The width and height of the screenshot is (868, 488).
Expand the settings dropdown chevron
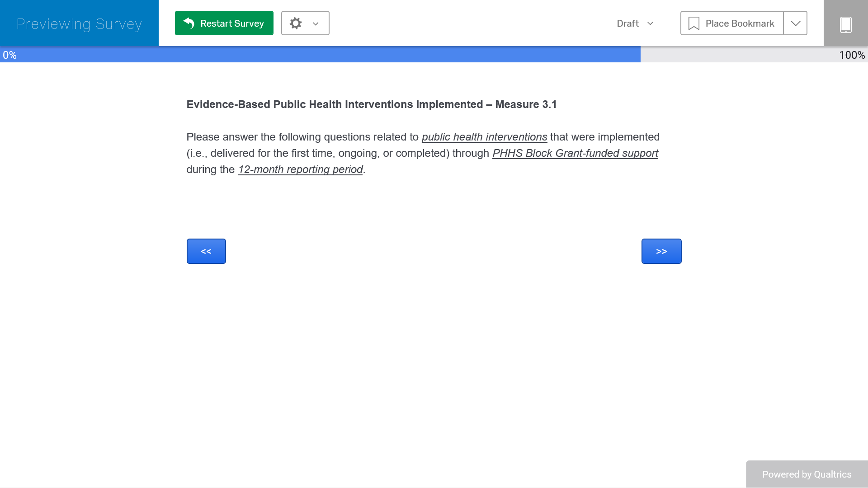click(x=316, y=23)
